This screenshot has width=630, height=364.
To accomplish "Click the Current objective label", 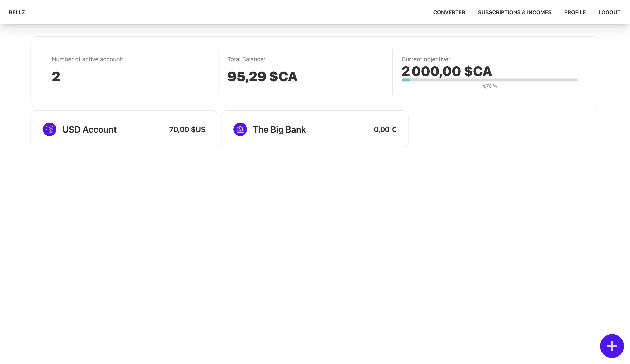I will point(426,59).
